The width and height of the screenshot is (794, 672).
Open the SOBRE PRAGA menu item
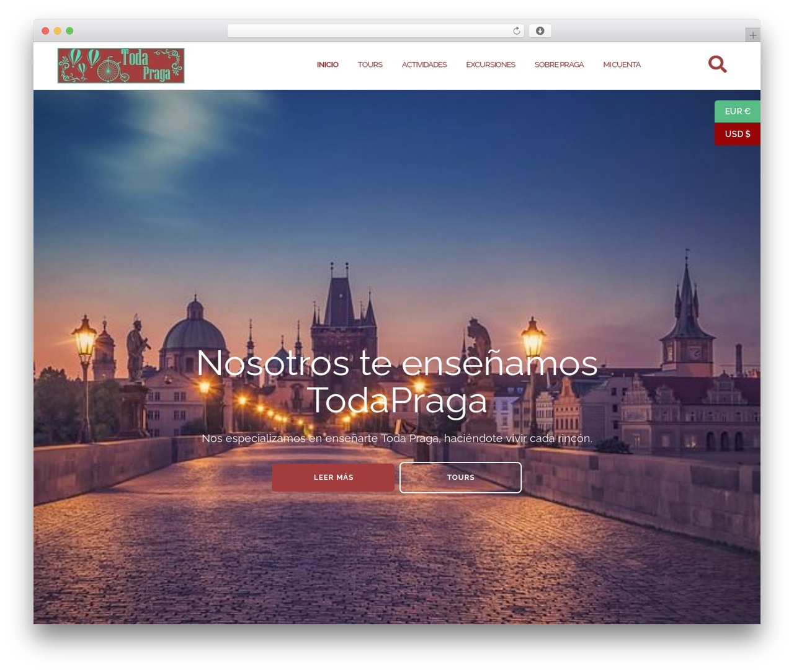pyautogui.click(x=559, y=64)
